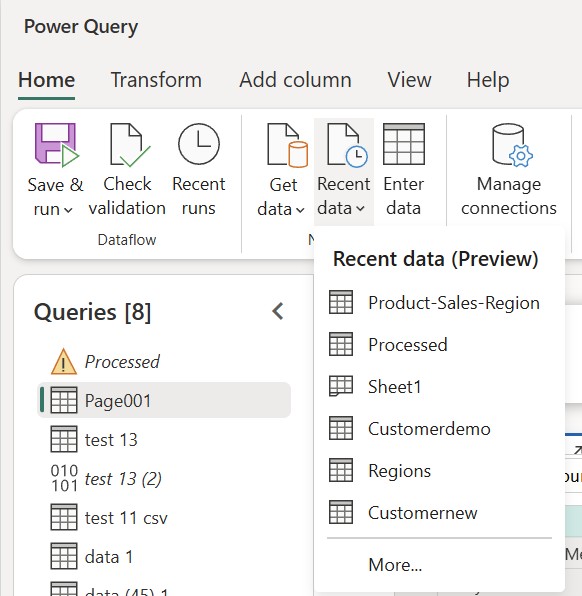This screenshot has height=596, width=582.
Task: Open the Recent runs clock icon
Action: point(198,144)
